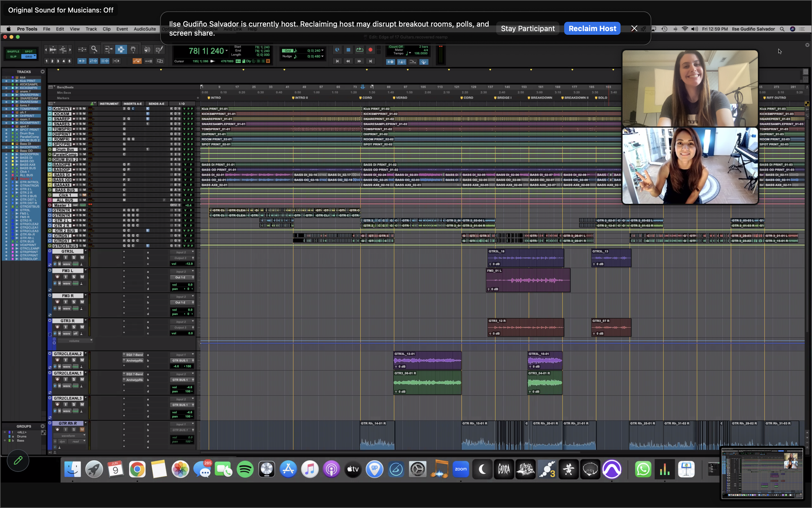Open main counter format dropdown arrow
Screen dimensions: 812x508
[x=227, y=51]
